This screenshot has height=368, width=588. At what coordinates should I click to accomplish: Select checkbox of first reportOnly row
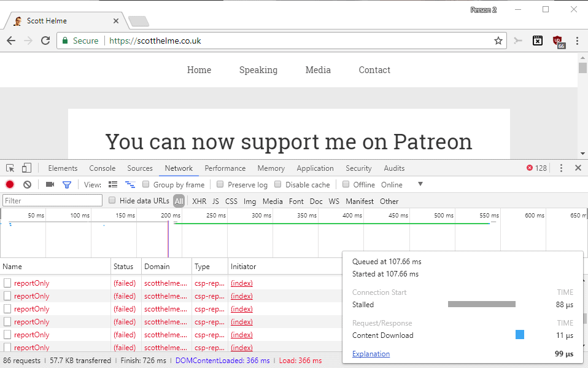[7, 283]
